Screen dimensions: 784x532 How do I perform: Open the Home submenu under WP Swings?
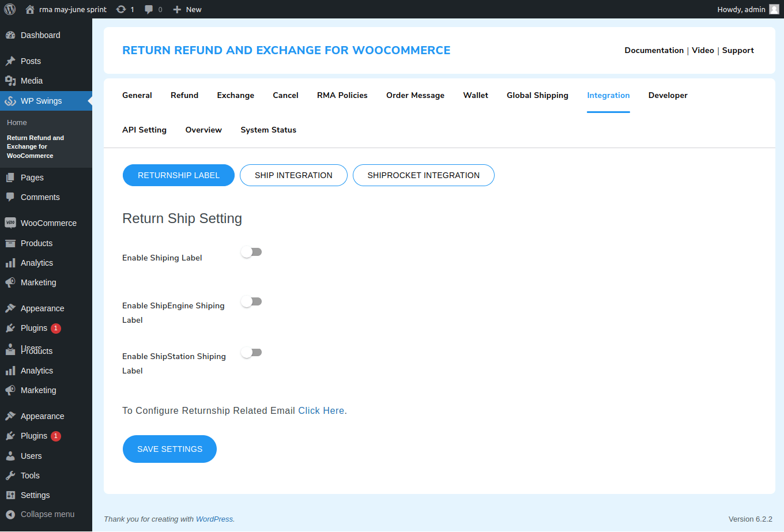pyautogui.click(x=17, y=123)
